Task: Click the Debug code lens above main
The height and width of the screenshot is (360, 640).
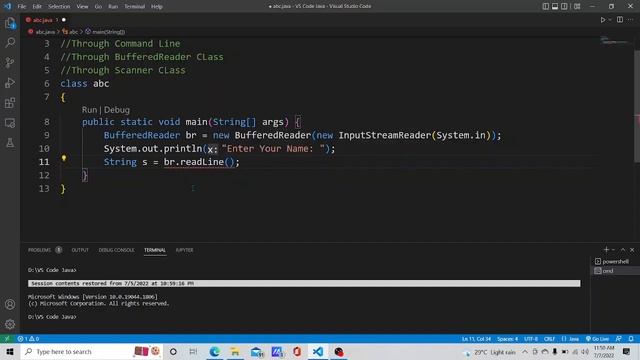Action: click(117, 110)
